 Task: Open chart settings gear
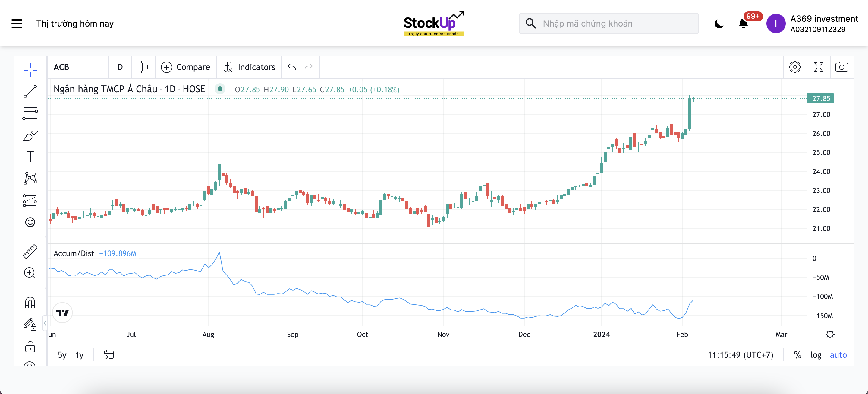pyautogui.click(x=795, y=67)
